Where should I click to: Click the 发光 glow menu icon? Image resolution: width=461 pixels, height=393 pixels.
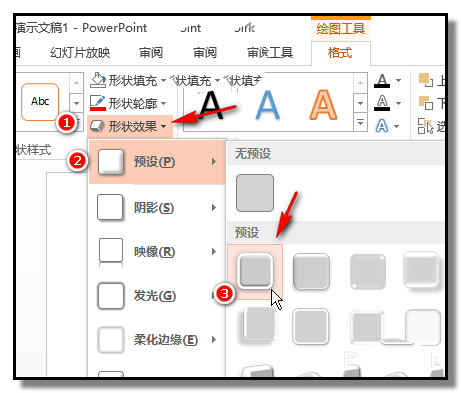[111, 296]
